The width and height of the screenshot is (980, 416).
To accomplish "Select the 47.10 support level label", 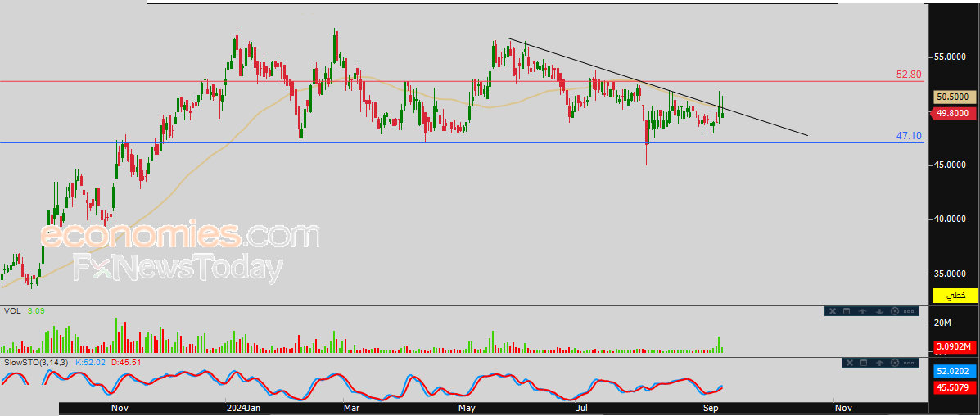I will coord(909,136).
